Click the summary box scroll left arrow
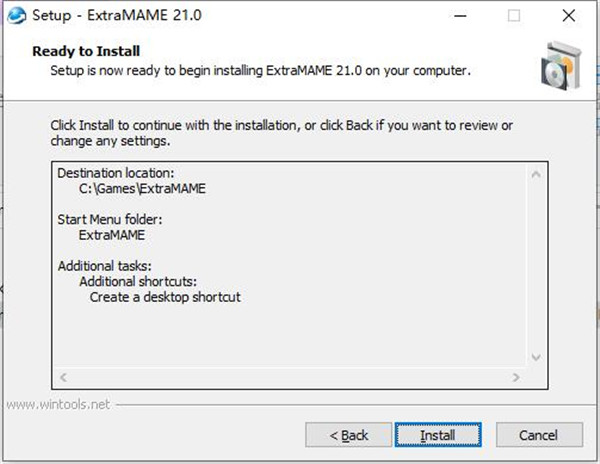This screenshot has height=464, width=600. tap(63, 377)
